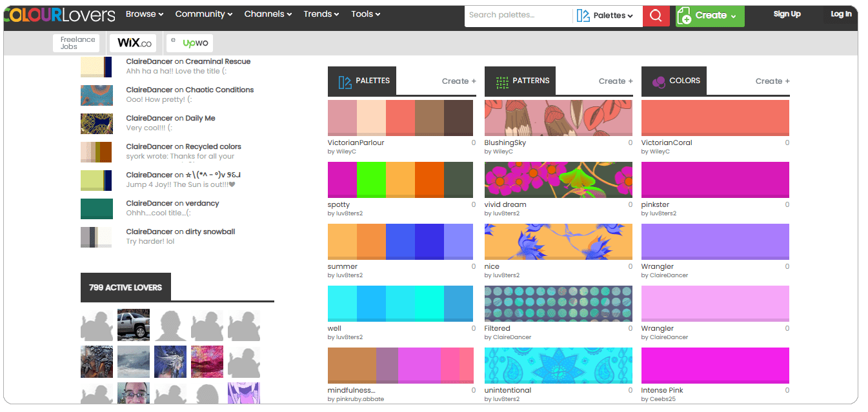The image size is (868, 412).
Task: Click the Colors section circles icon
Action: 658,81
